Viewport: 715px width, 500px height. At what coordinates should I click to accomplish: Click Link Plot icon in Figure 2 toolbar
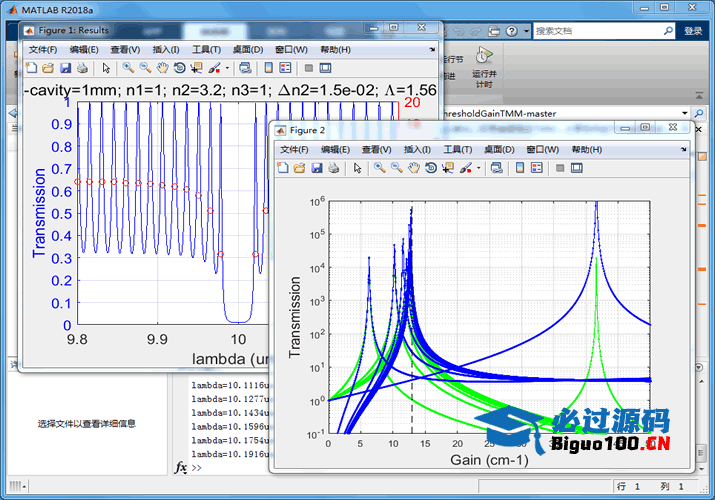coord(497,168)
